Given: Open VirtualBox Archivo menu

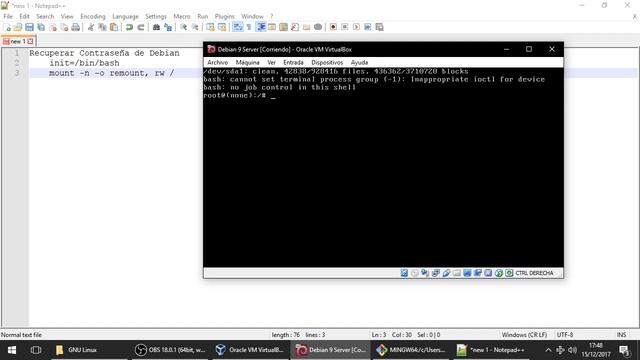Looking at the screenshot, I should [x=218, y=62].
